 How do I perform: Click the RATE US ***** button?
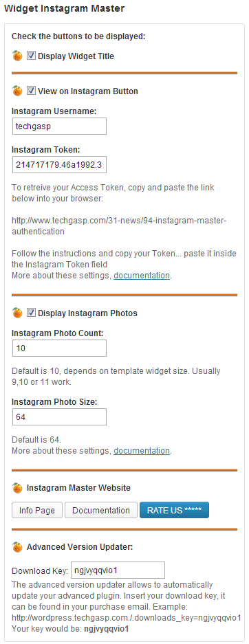tap(174, 510)
